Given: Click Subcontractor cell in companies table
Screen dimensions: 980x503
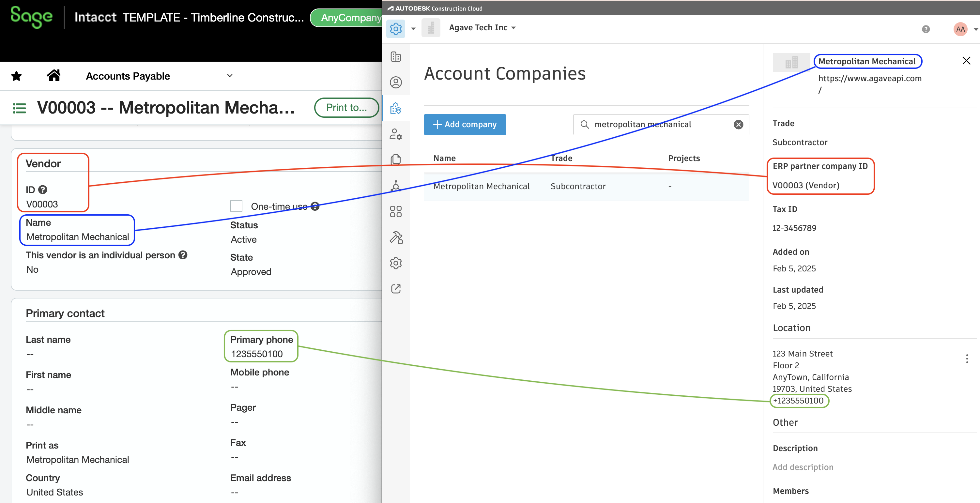Looking at the screenshot, I should (x=578, y=187).
